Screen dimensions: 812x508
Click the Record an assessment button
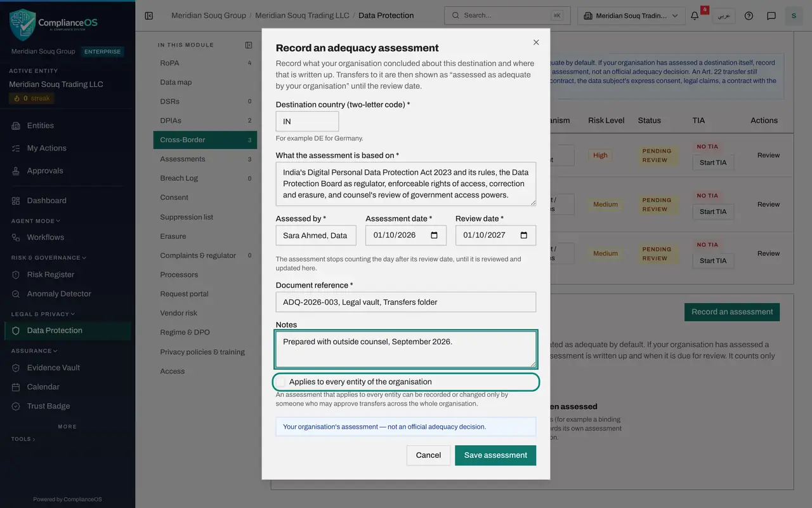point(732,312)
